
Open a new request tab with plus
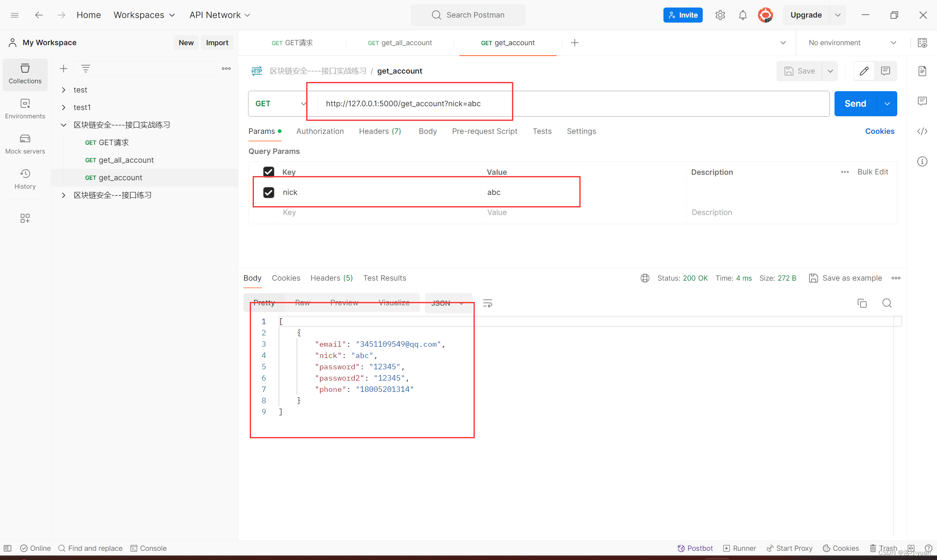(575, 43)
